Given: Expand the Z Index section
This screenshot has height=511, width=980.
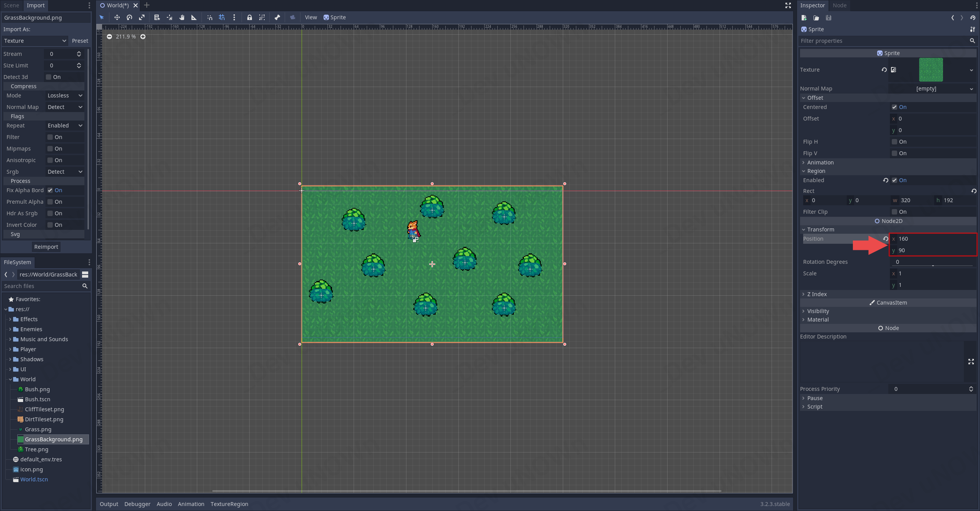Looking at the screenshot, I should 817,294.
